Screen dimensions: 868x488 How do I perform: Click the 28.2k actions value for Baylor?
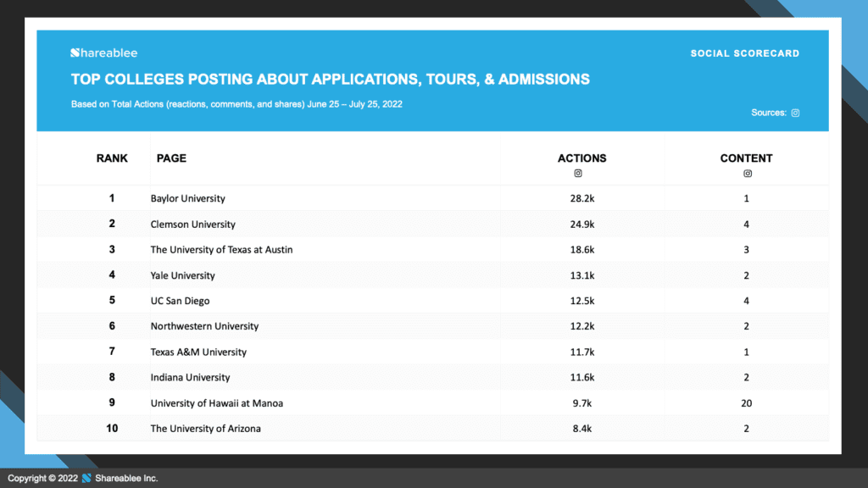(x=581, y=199)
